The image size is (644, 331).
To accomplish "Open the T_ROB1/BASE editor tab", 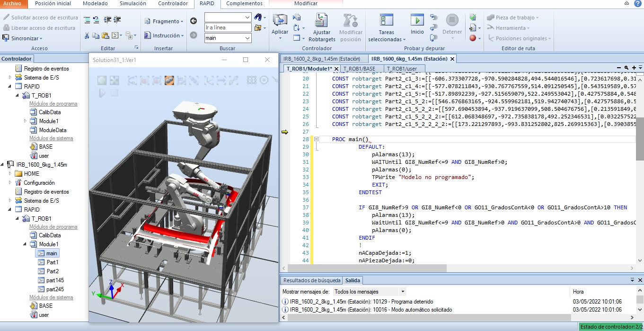I will (360, 69).
